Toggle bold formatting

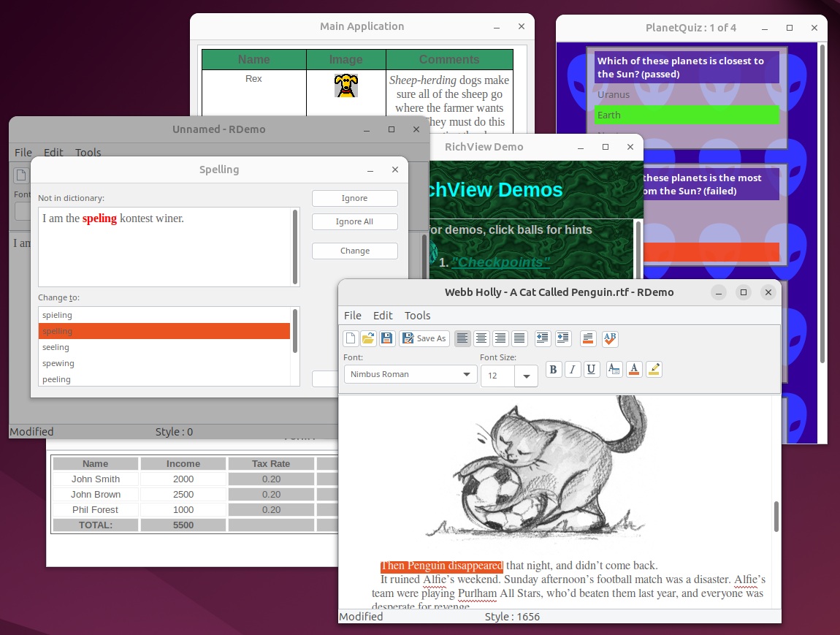coord(553,369)
